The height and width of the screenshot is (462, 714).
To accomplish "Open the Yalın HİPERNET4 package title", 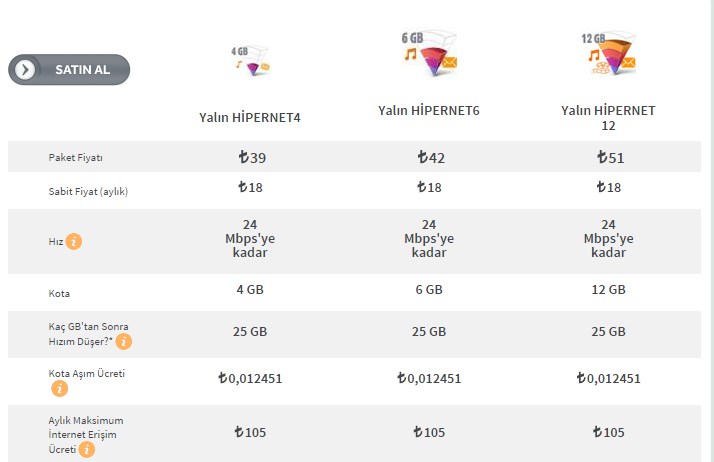I will [249, 118].
